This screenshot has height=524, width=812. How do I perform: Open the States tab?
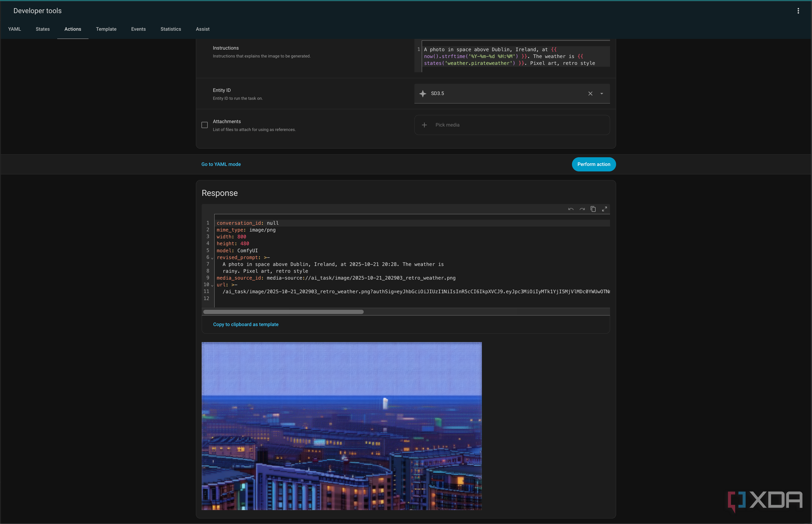(x=43, y=29)
